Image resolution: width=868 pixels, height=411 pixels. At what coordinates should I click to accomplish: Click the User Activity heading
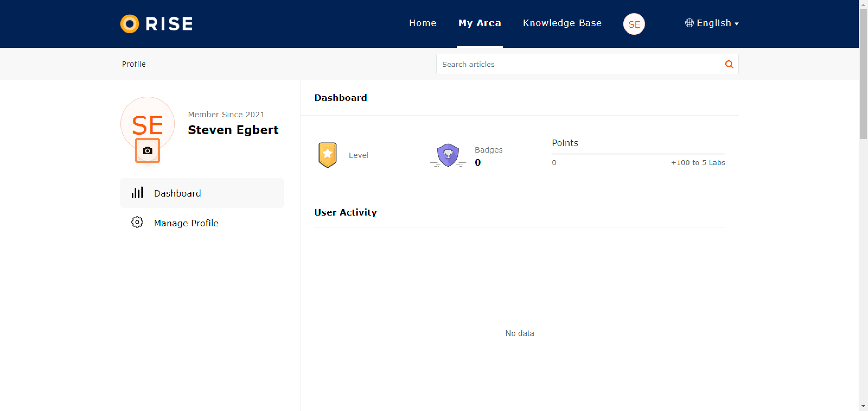click(345, 212)
